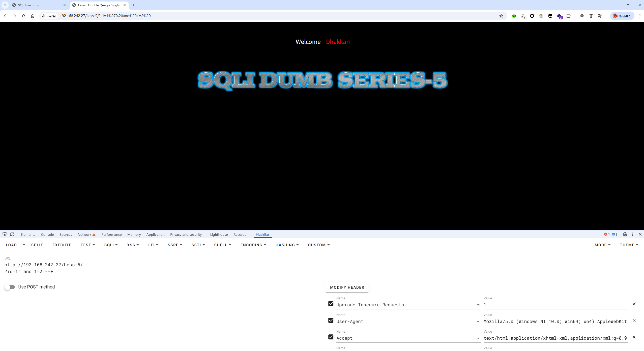Open the Lighthouse tab
Viewport: 644px width, 351px height.
tap(219, 235)
